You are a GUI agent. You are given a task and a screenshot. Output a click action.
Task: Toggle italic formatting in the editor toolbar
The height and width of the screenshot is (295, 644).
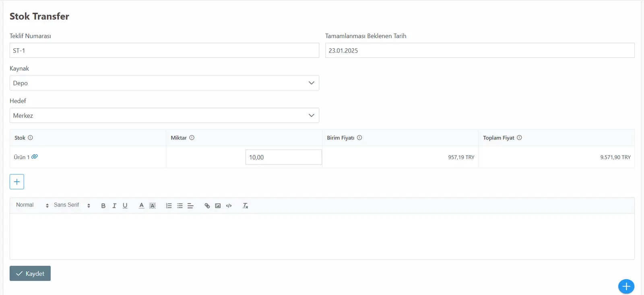point(114,205)
